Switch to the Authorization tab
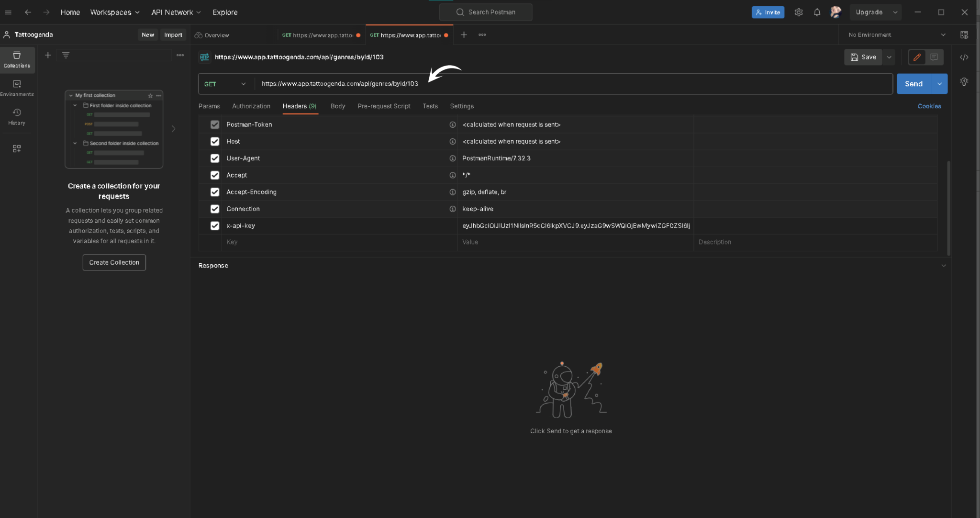 (251, 106)
